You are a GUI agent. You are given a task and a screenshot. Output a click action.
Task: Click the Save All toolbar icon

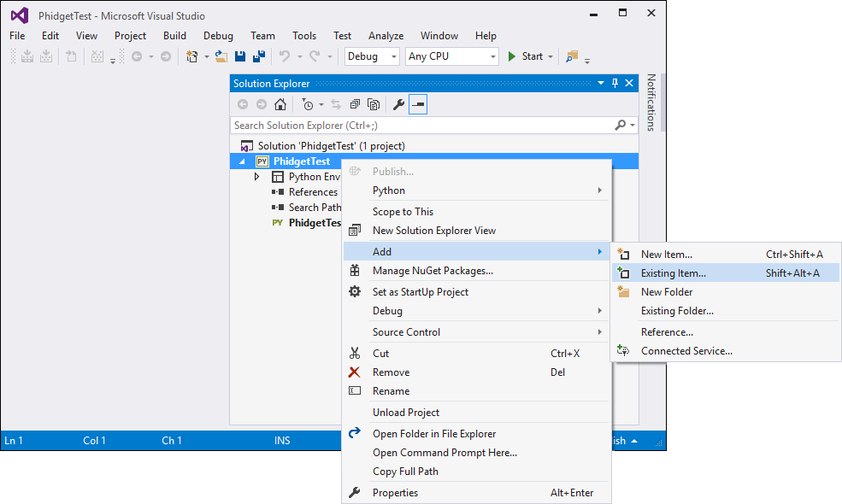click(259, 56)
